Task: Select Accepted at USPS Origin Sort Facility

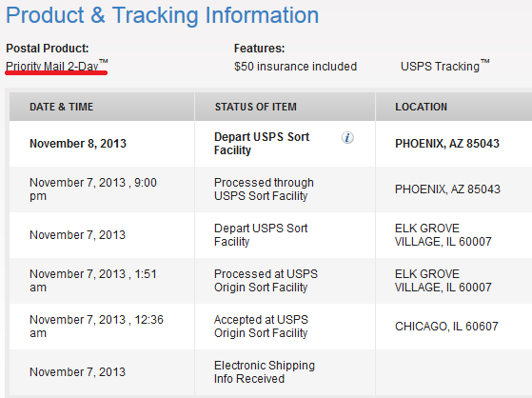Action: coord(262,327)
